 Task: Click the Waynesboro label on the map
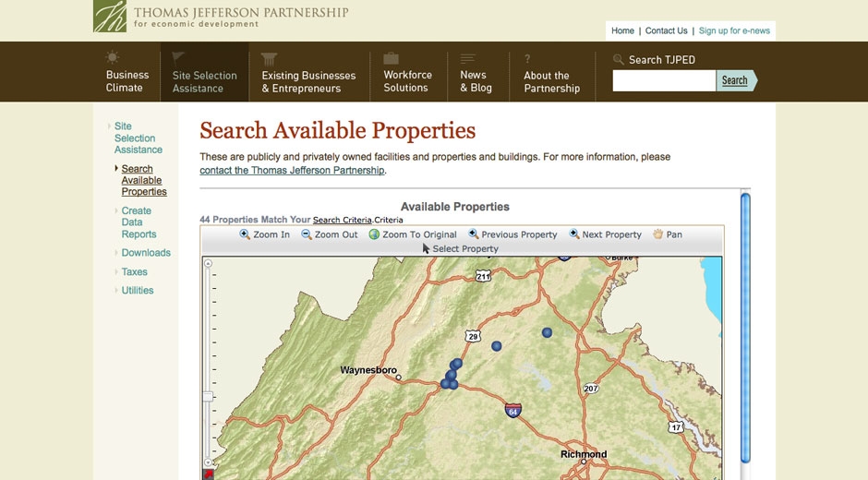click(368, 370)
